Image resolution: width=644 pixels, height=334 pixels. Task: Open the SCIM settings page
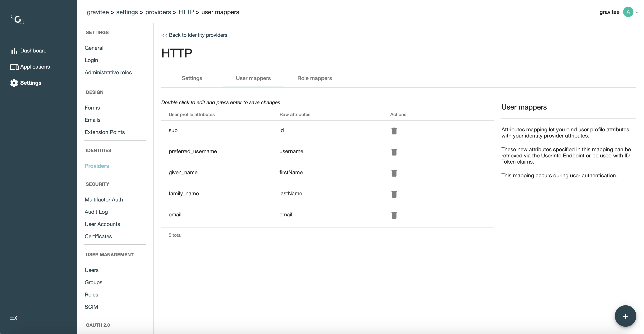91,307
